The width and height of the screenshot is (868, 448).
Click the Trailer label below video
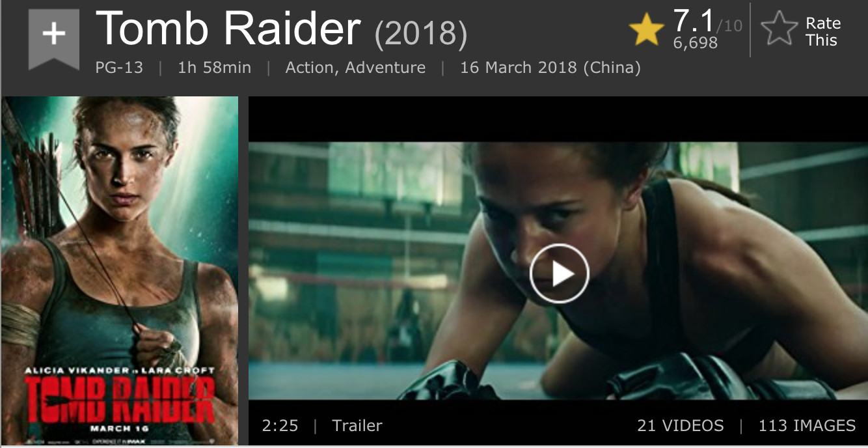tap(357, 426)
